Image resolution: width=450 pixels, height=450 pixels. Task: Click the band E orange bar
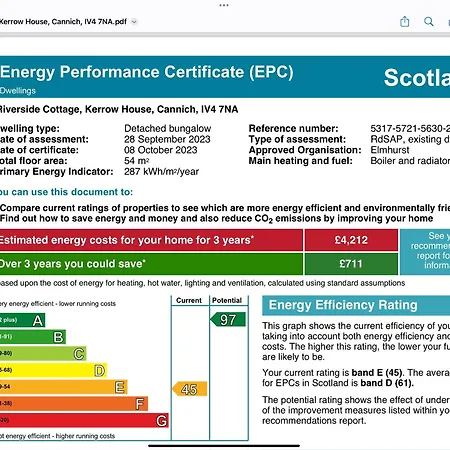tap(64, 387)
